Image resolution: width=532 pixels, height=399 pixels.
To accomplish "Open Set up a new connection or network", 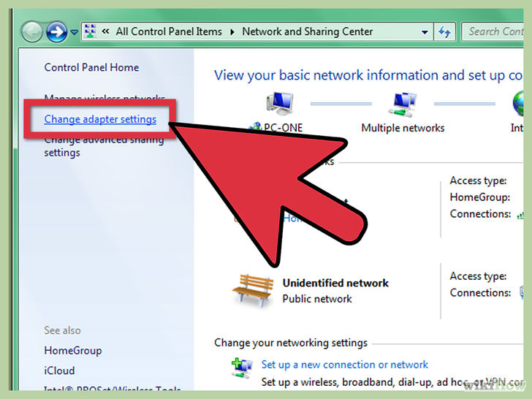I will click(x=344, y=365).
